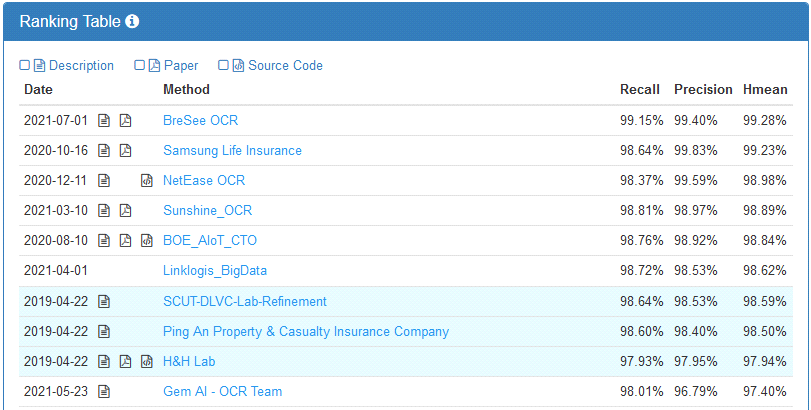Click the Description filter label
811x410 pixels.
[x=81, y=66]
